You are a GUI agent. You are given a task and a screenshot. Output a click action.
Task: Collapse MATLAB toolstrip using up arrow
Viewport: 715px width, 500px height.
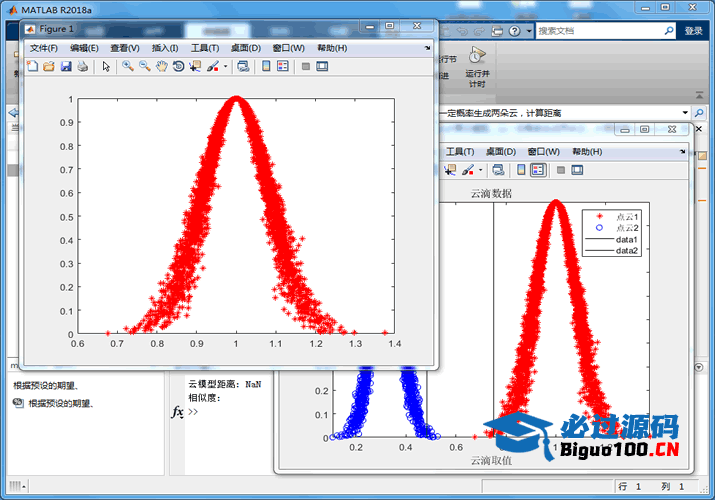point(699,95)
